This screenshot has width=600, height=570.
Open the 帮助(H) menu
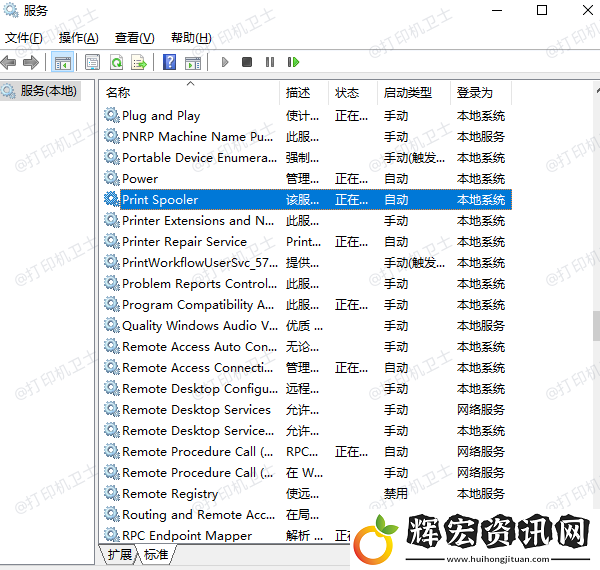click(x=191, y=38)
